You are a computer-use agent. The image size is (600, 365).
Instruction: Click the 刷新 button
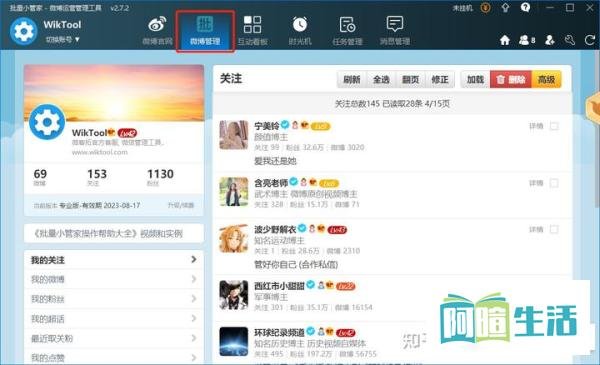click(352, 80)
